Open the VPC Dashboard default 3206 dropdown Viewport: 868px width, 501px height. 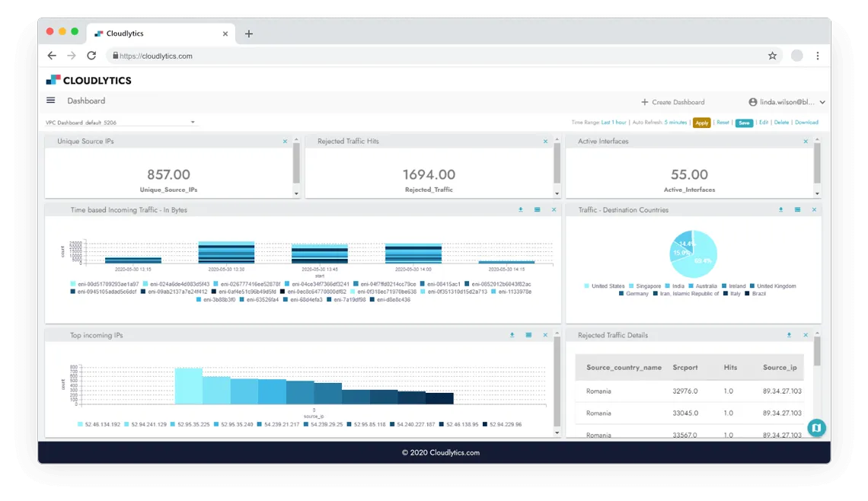pos(118,122)
